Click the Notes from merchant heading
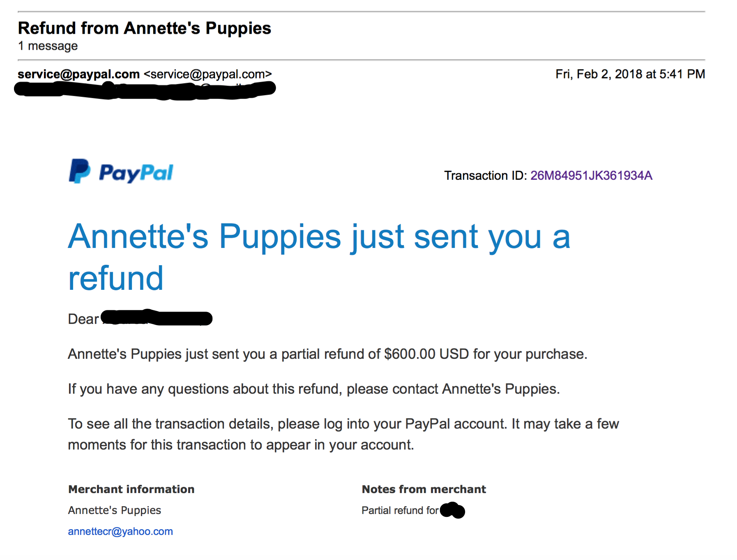 pyautogui.click(x=424, y=489)
